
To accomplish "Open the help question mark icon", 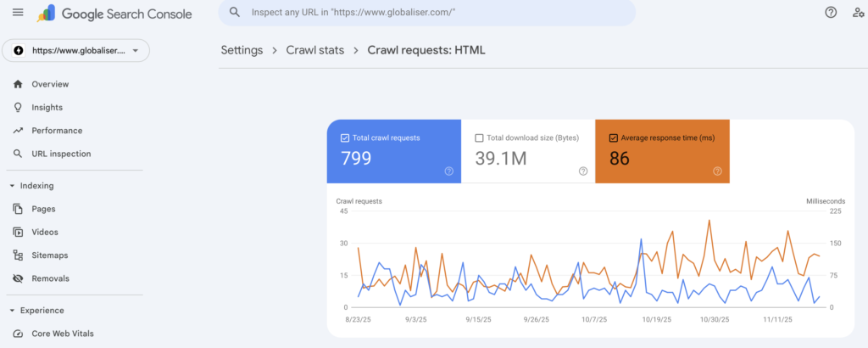I will click(x=831, y=12).
